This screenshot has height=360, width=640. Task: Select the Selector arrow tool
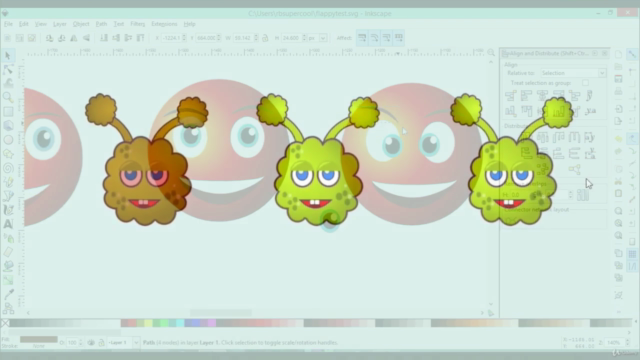click(x=8, y=55)
